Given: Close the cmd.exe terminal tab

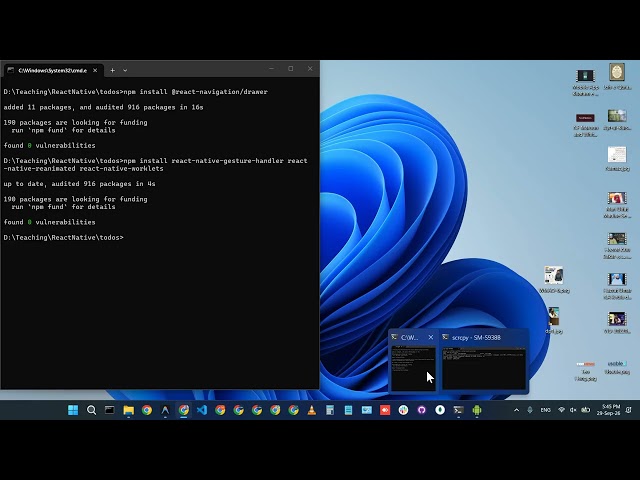Looking at the screenshot, I should [95, 71].
